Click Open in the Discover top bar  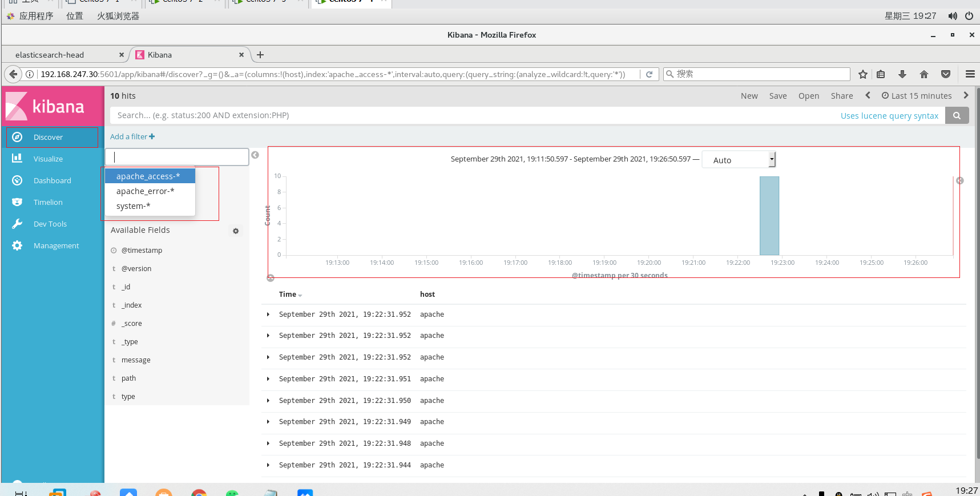click(x=809, y=96)
